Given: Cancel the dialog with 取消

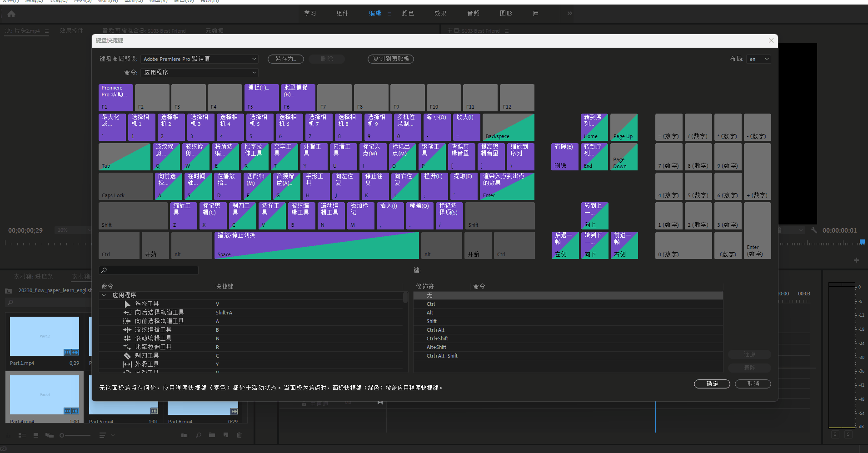Looking at the screenshot, I should coord(753,384).
